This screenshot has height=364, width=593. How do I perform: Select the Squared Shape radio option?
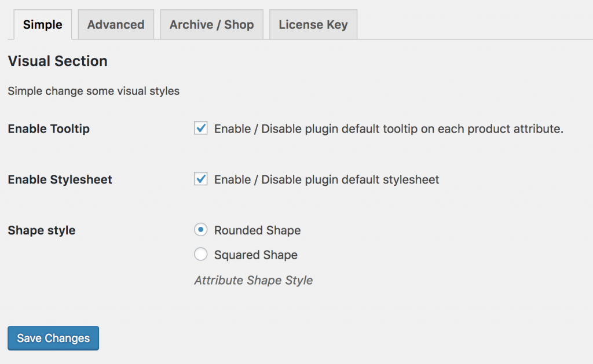point(201,254)
